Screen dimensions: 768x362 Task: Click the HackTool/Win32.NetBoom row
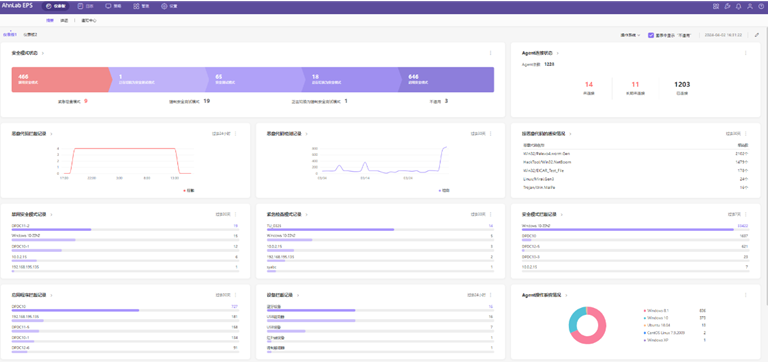click(635, 162)
